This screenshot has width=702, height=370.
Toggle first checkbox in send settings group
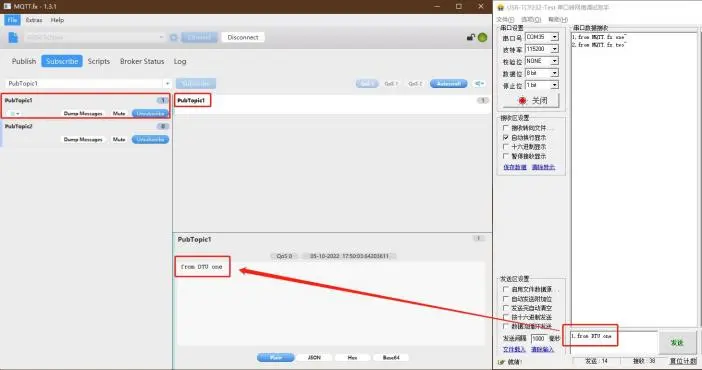point(506,289)
